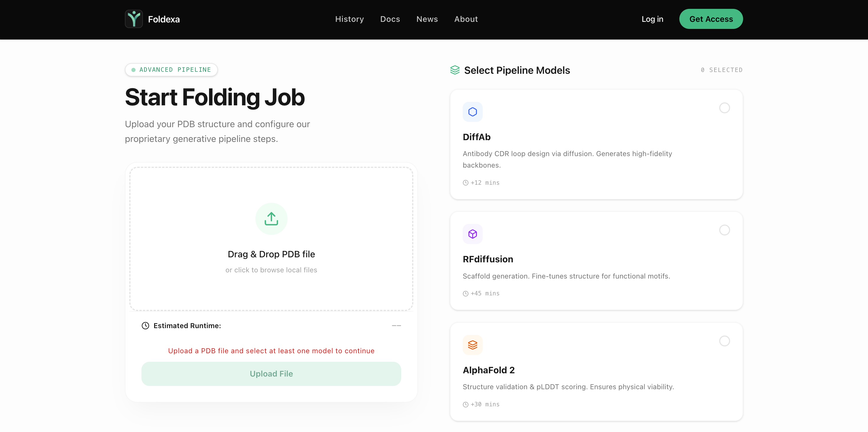Select the RFdiffusion model radio button
This screenshot has height=432, width=868.
click(x=724, y=230)
